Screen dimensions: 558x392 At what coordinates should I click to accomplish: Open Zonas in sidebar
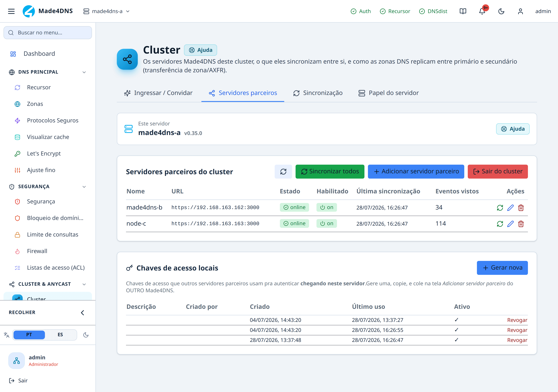point(48,104)
